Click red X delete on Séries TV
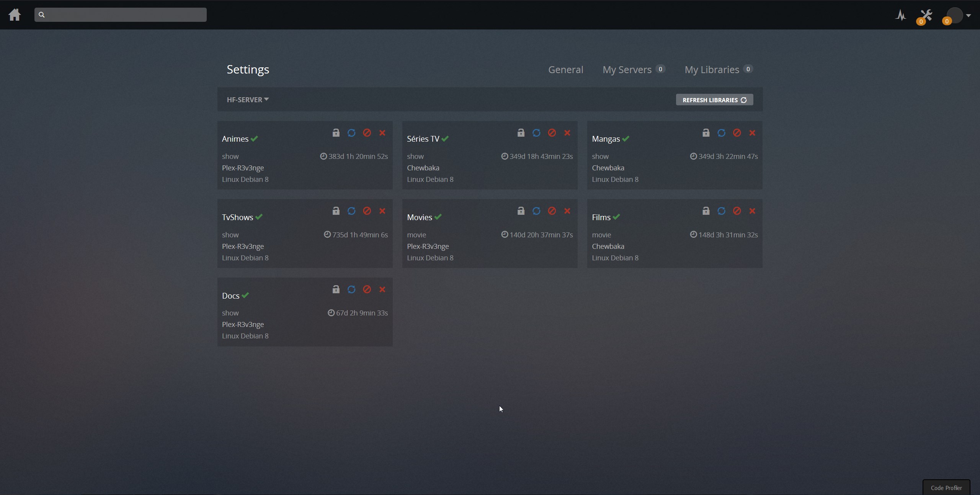980x495 pixels. pyautogui.click(x=567, y=133)
